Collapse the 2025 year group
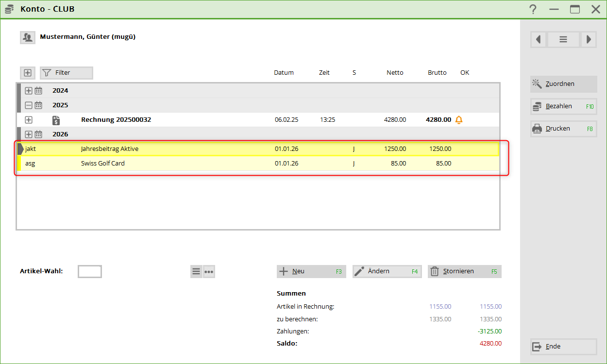607x364 pixels. click(x=29, y=105)
